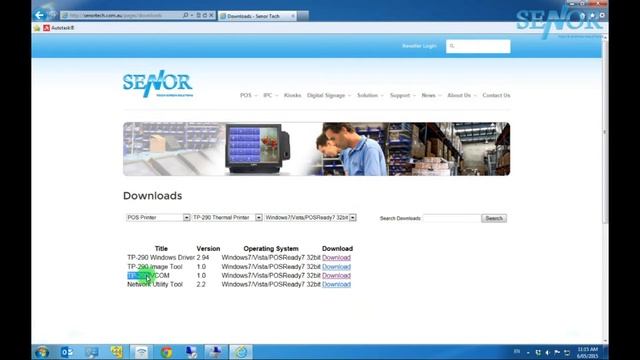Click the page vertical scrollbar

(605, 131)
